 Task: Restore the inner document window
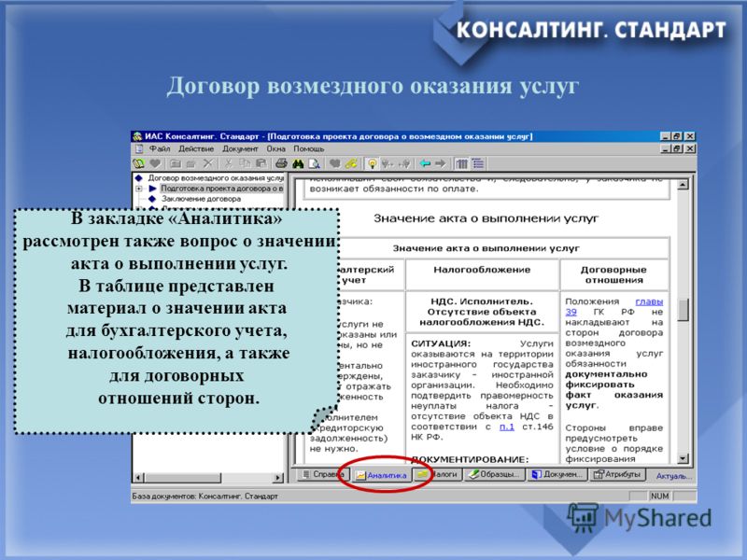pos(678,149)
